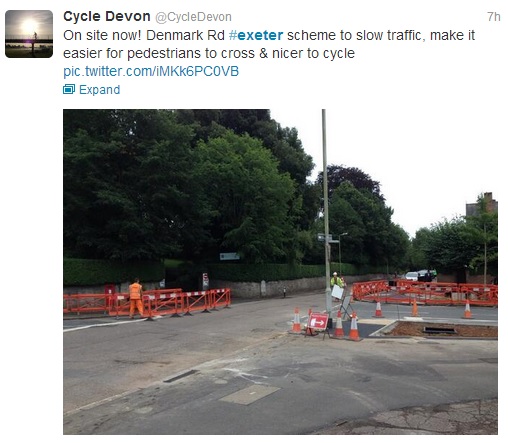508x443 pixels.
Task: Expand the tweet via the Expand label
Action: (x=99, y=90)
